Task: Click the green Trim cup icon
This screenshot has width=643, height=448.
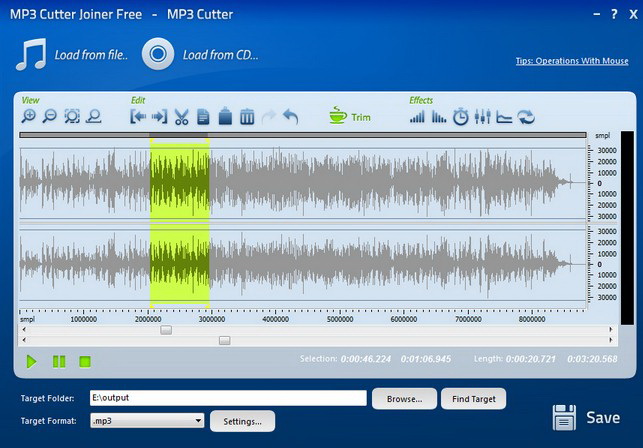Action: point(338,115)
